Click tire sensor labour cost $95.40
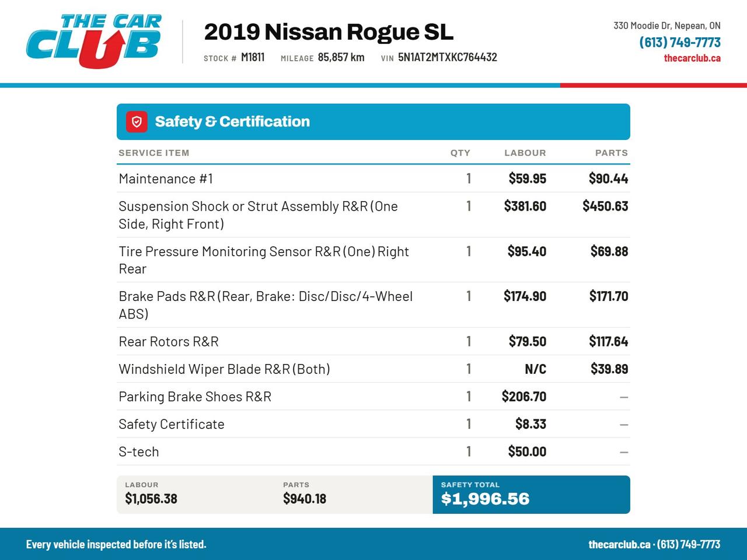747x560 pixels. [x=527, y=251]
